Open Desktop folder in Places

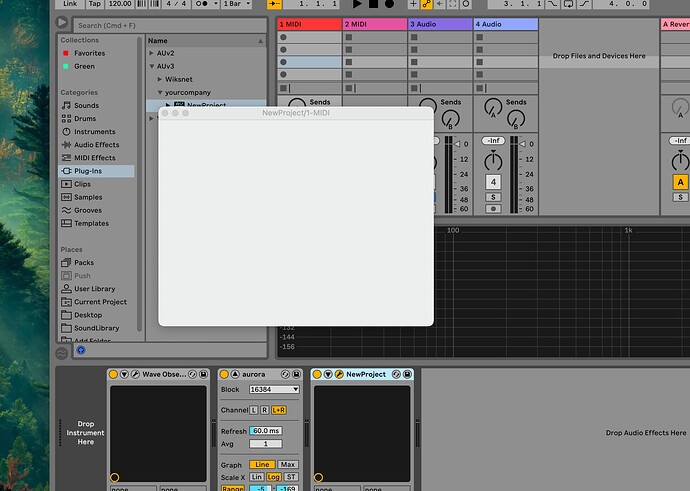click(x=88, y=315)
